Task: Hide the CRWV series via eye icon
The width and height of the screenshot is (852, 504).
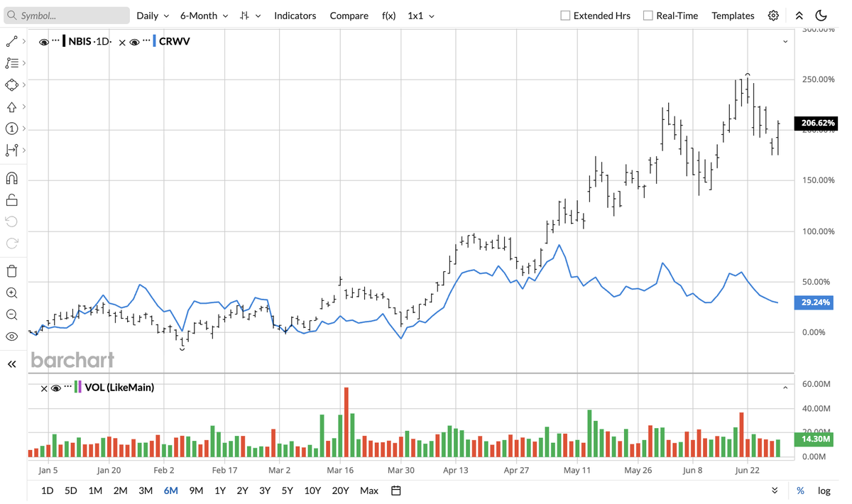Action: click(x=134, y=42)
